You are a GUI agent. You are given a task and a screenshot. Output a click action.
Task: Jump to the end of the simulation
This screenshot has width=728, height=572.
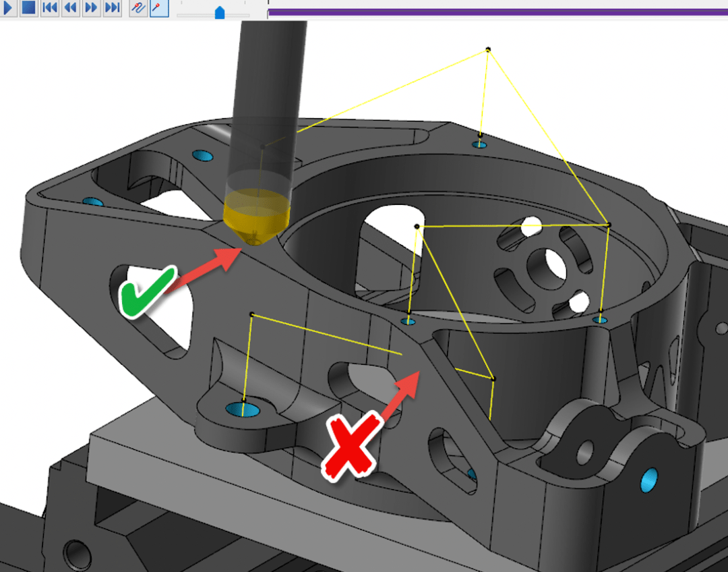tap(112, 8)
